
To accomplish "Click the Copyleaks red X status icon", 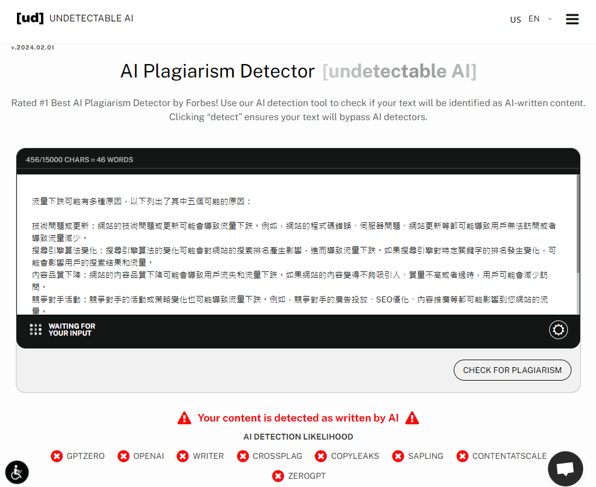I will [x=321, y=456].
